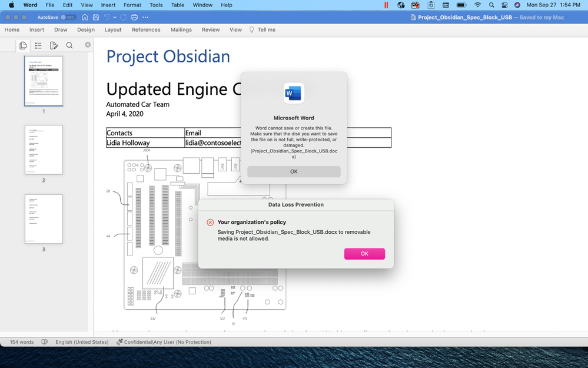The image size is (588, 368).
Task: Open the Draw ribbon tab
Action: (61, 29)
